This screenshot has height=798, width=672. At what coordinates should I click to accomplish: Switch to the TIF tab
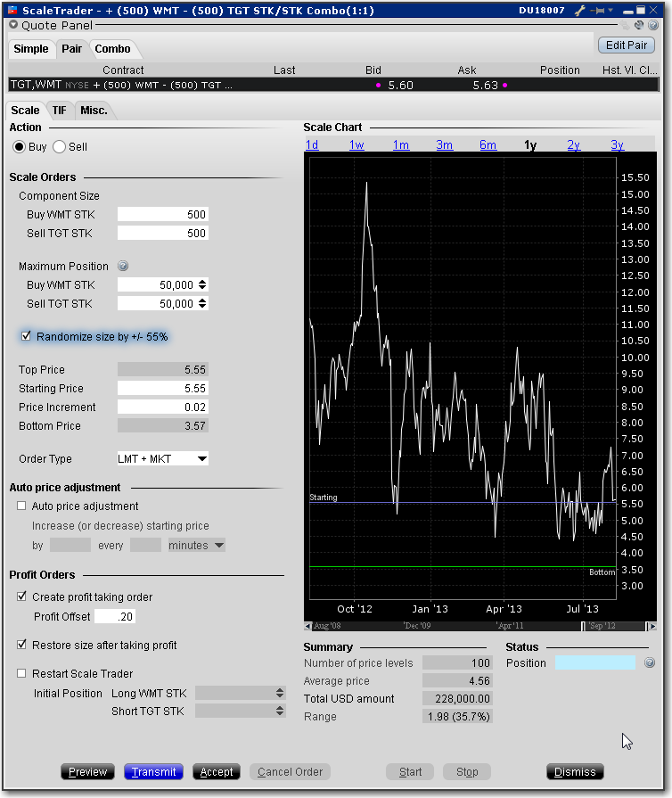click(x=59, y=111)
